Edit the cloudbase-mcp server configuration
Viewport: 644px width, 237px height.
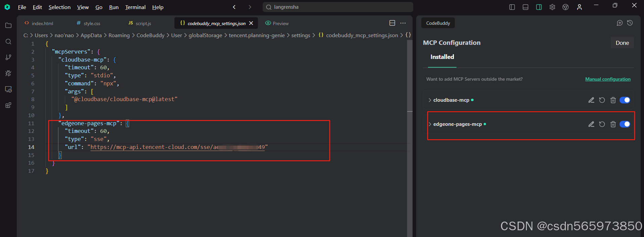click(x=591, y=100)
